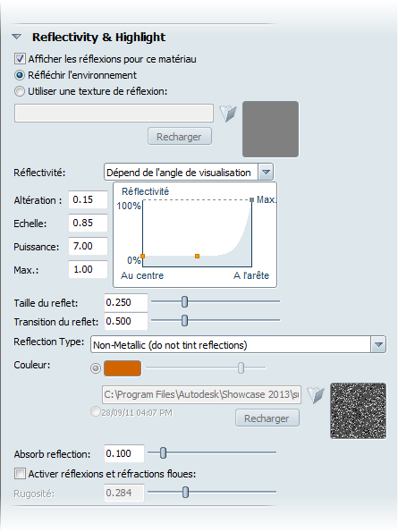Collapse the Reflectivity & Highlight section

coord(16,37)
